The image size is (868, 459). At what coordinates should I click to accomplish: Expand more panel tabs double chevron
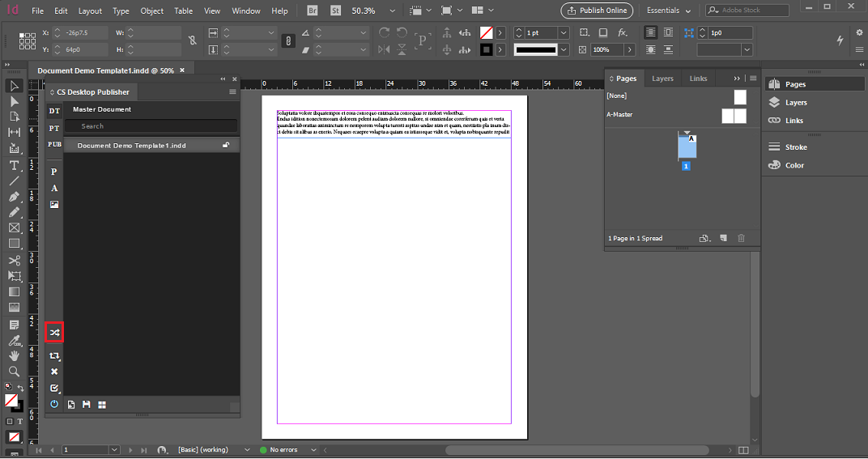coord(737,79)
